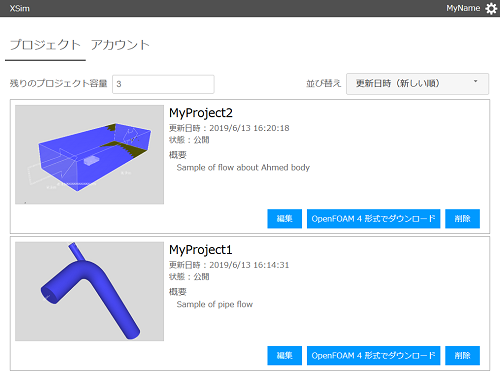Select the text 'Sample of pipe flow'
Viewport: 500px width, 384px height.
215,304
